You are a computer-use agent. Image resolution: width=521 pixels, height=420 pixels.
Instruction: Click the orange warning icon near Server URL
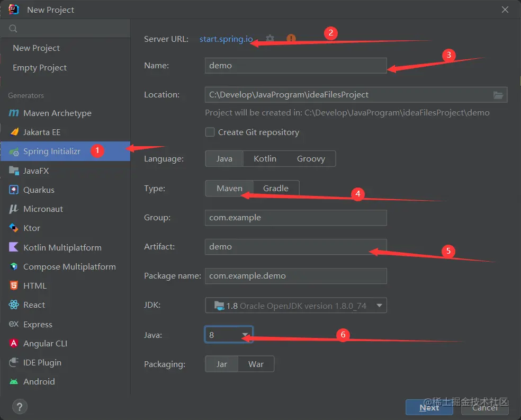[x=291, y=39]
